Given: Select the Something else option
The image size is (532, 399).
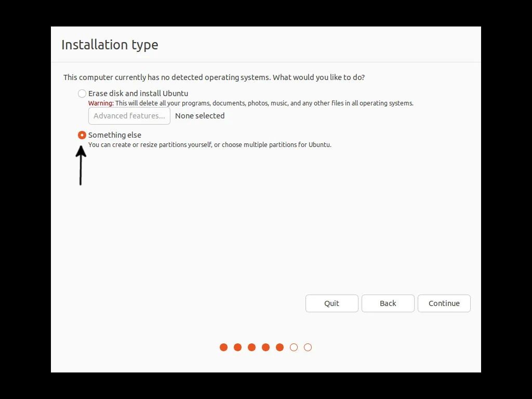Looking at the screenshot, I should (114, 135).
